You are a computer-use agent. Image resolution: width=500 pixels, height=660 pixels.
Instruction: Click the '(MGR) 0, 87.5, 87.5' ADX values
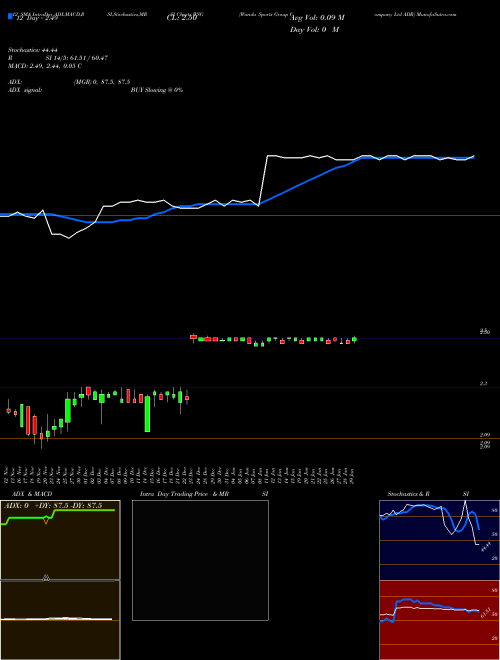click(x=102, y=82)
